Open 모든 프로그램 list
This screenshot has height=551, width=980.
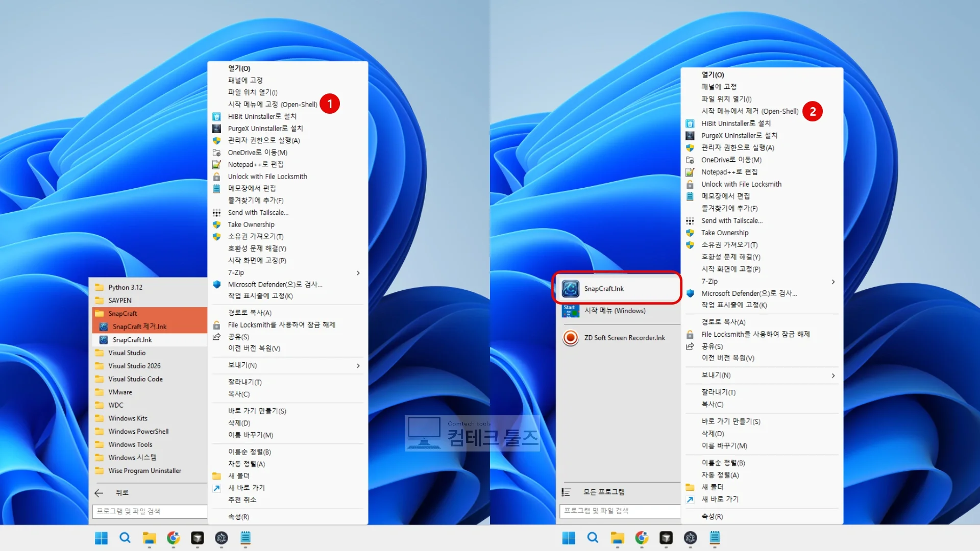pos(620,492)
